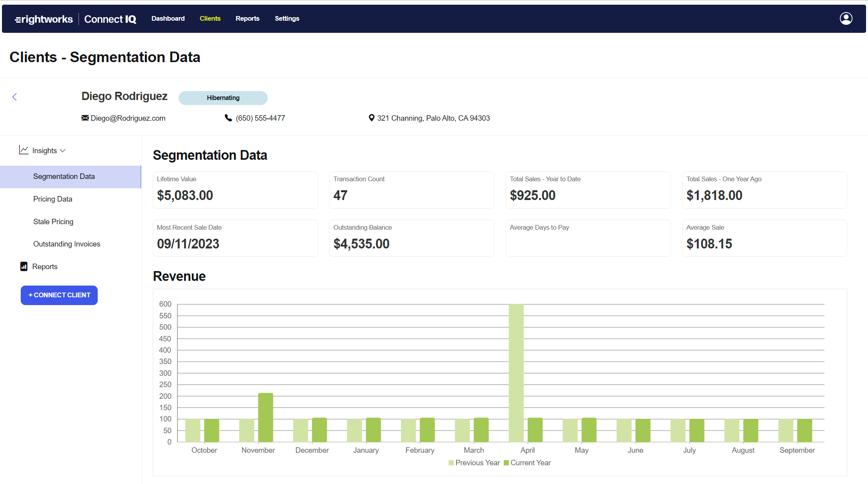The image size is (868, 484).
Task: Click the Hibernating status badge
Action: 223,98
